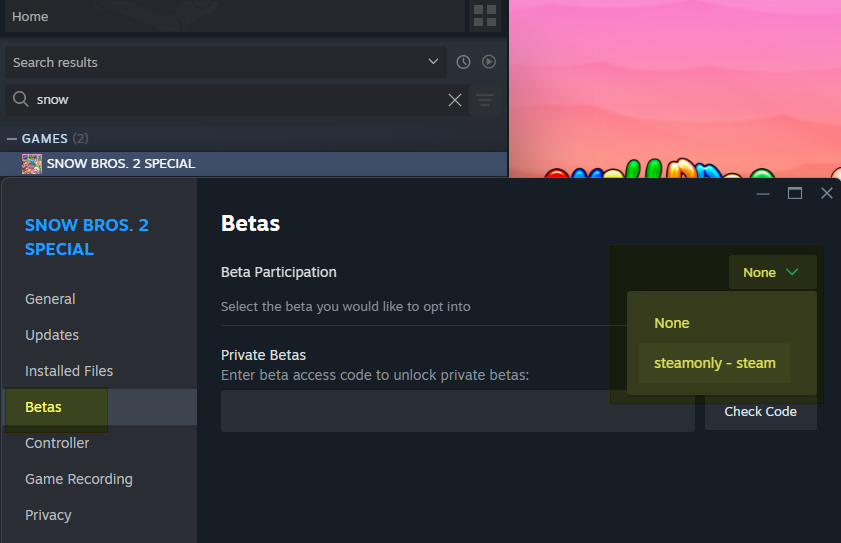
Task: Open the Beta Participation None dropdown
Action: (x=772, y=273)
